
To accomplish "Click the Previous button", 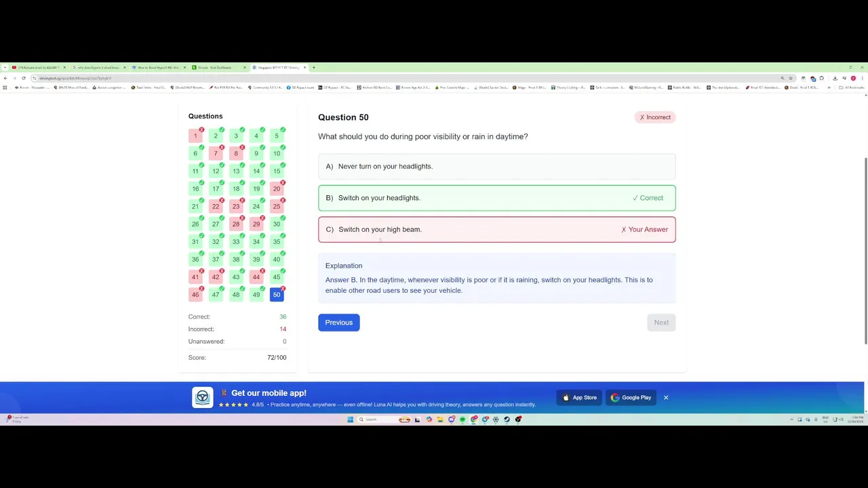I will [339, 322].
